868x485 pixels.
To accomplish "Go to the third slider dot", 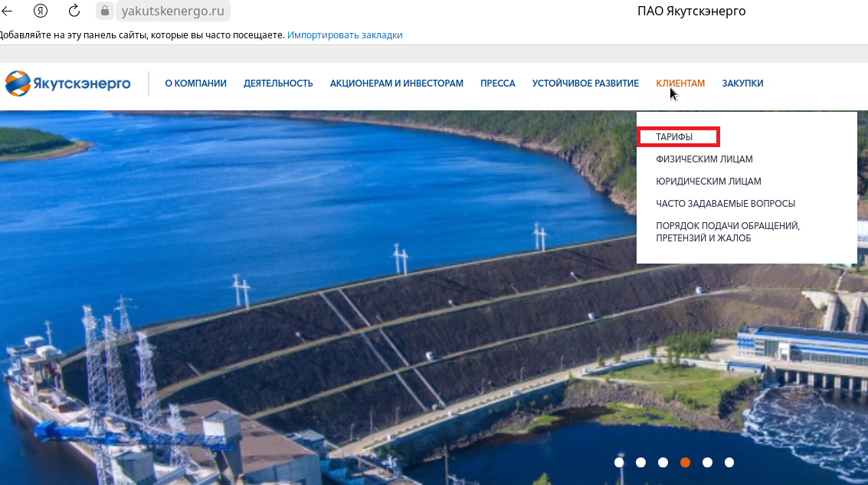I will [x=663, y=462].
